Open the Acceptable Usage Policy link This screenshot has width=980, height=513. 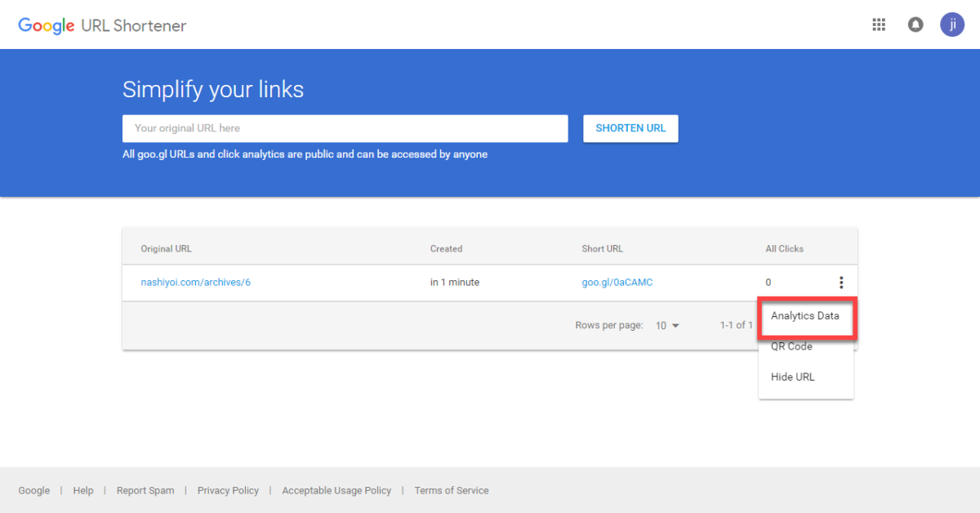[x=336, y=490]
